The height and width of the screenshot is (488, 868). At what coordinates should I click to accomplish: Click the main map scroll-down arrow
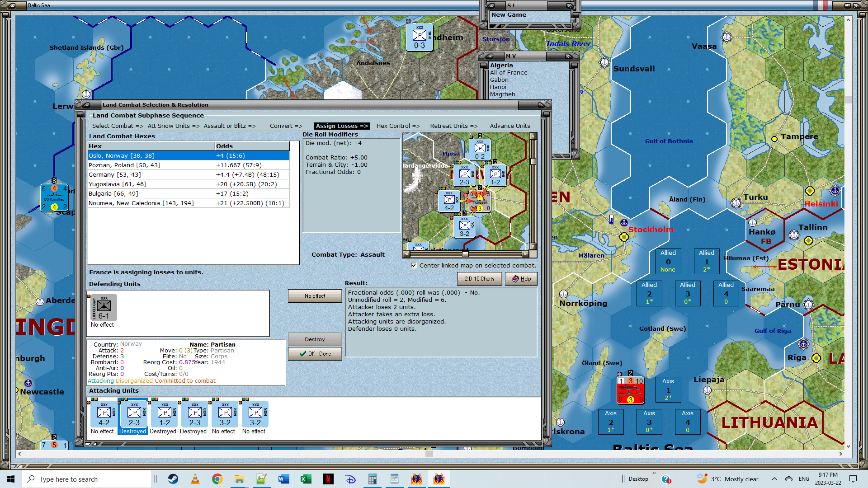pos(849,446)
